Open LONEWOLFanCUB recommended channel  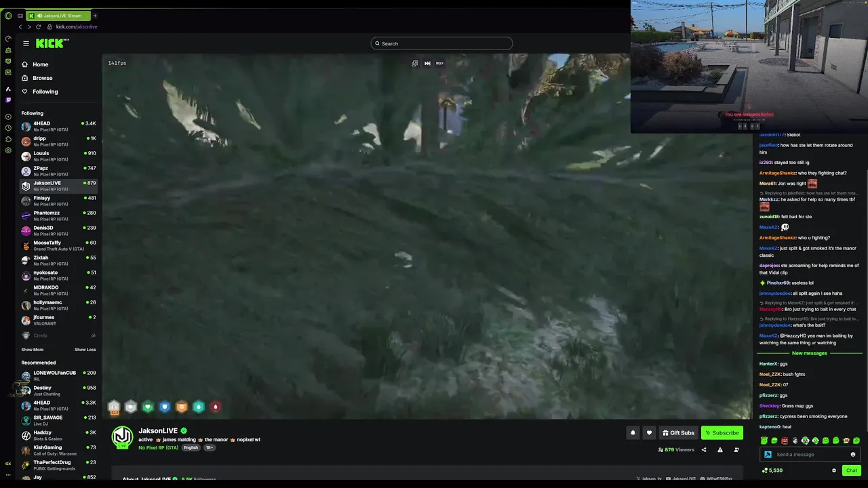click(x=58, y=376)
